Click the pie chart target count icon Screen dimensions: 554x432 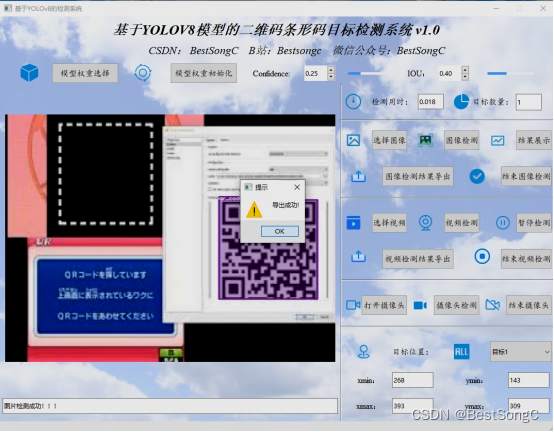click(461, 102)
